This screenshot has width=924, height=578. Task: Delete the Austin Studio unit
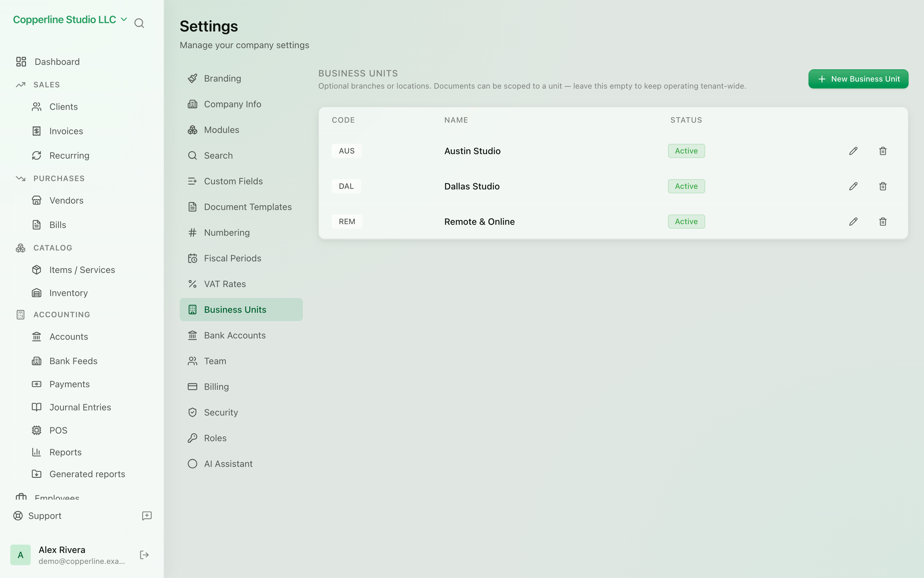pyautogui.click(x=883, y=151)
